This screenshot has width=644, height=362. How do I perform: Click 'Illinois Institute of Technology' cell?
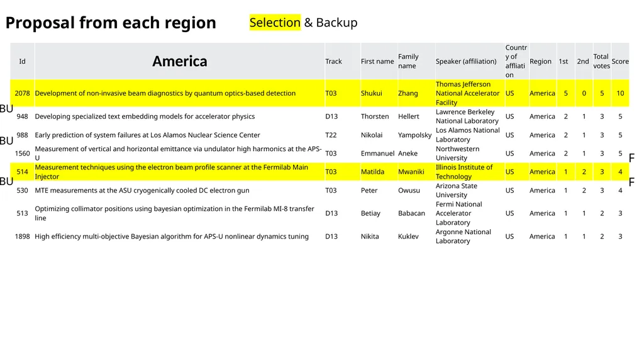464,172
